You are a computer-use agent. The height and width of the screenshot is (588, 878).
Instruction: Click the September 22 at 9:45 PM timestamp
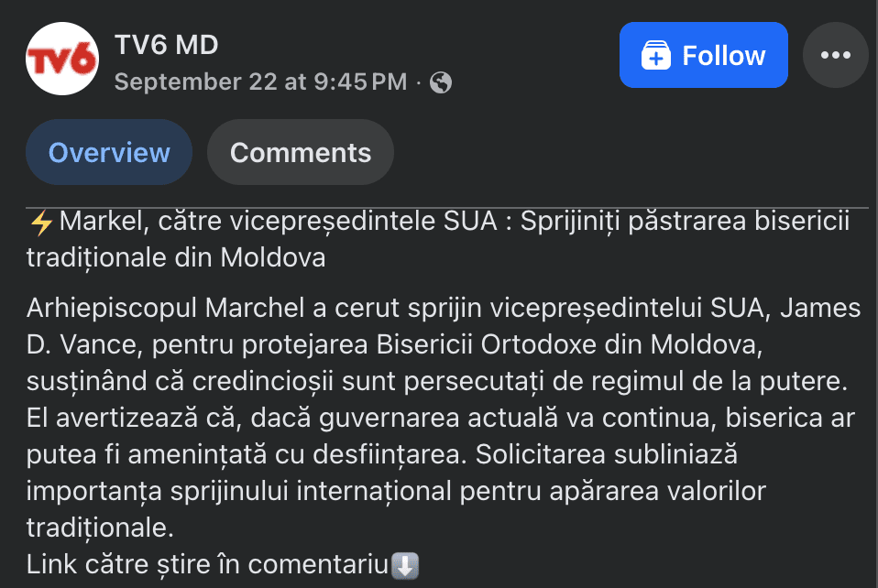260,82
